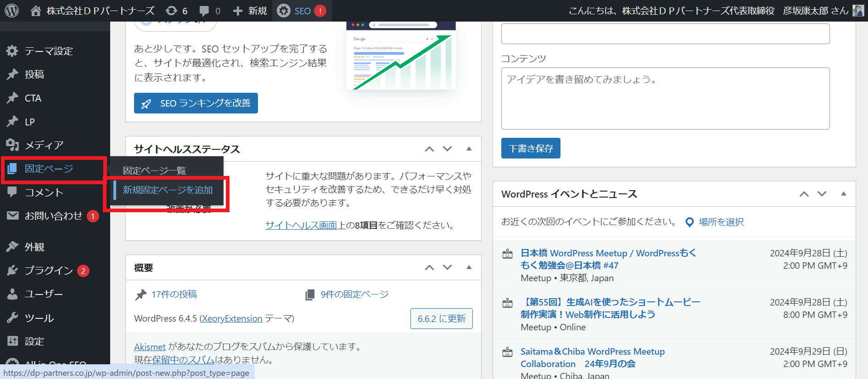Collapse the WordPress イベントとニュース panel
The image size is (868, 379).
click(x=843, y=194)
